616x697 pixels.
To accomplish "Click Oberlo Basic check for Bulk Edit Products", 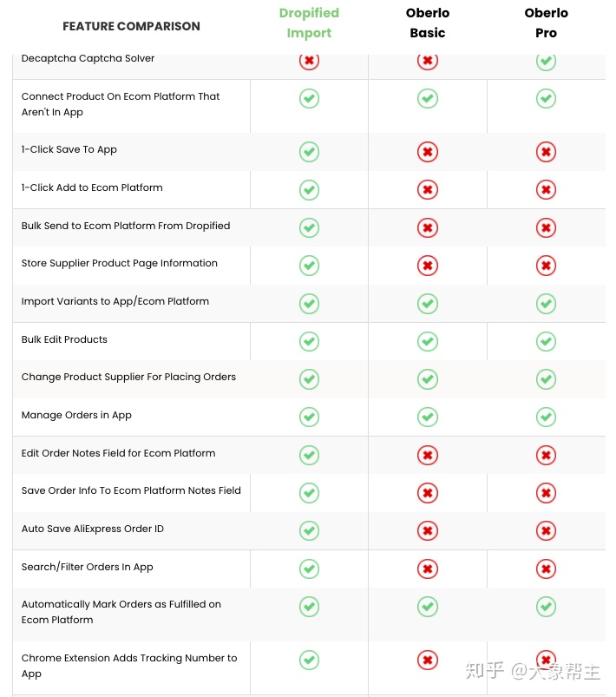I will (x=427, y=342).
